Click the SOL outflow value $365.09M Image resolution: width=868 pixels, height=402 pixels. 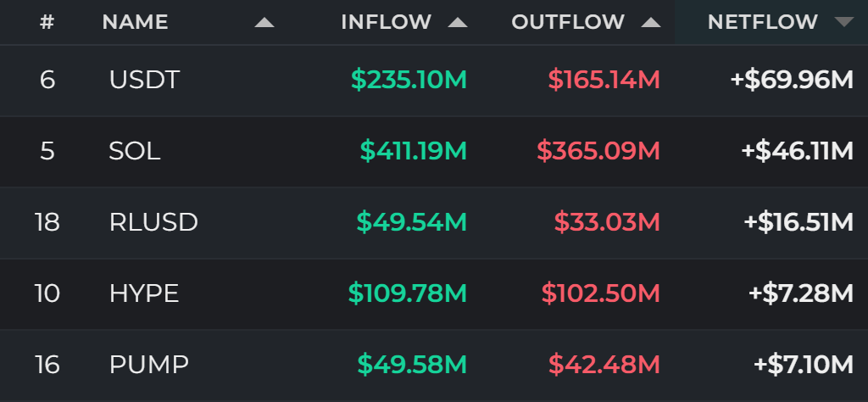tap(598, 151)
